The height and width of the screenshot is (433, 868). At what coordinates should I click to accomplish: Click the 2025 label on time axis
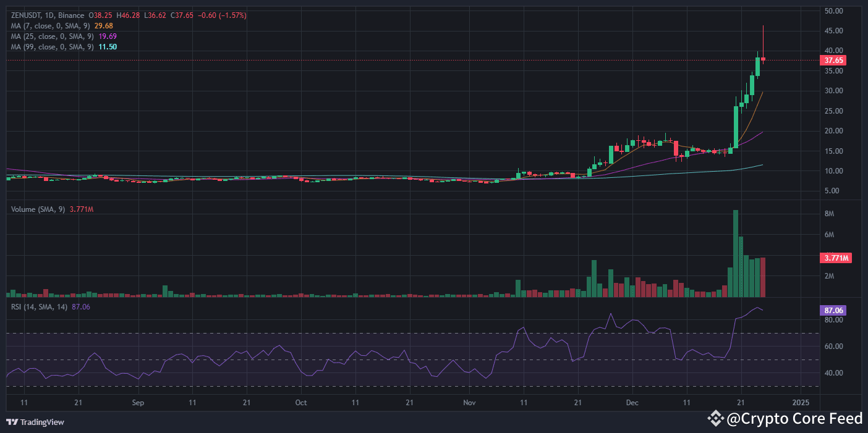tap(800, 401)
